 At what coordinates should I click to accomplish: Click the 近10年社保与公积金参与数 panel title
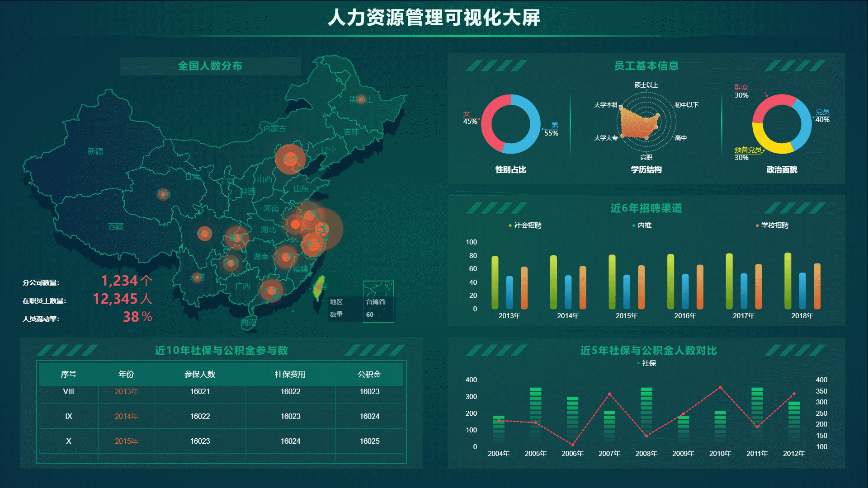(x=222, y=350)
